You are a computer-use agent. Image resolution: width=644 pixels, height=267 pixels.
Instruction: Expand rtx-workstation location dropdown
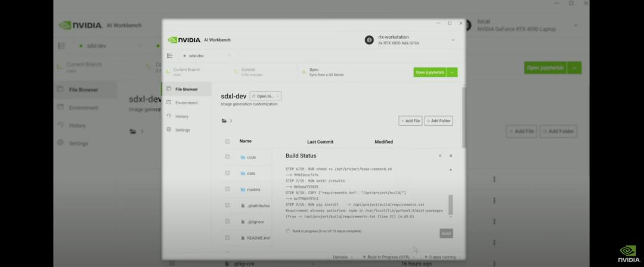coord(453,40)
